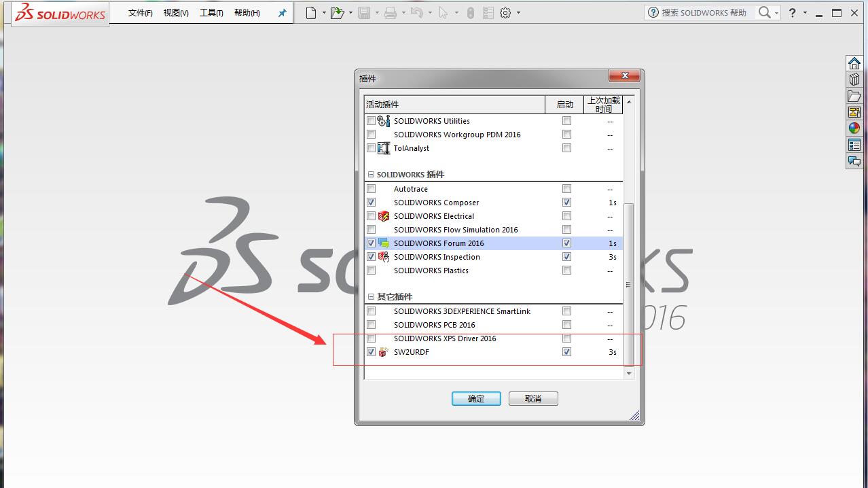Enable SOLIDWORKS PCB 2016 active checkbox

[x=371, y=325]
